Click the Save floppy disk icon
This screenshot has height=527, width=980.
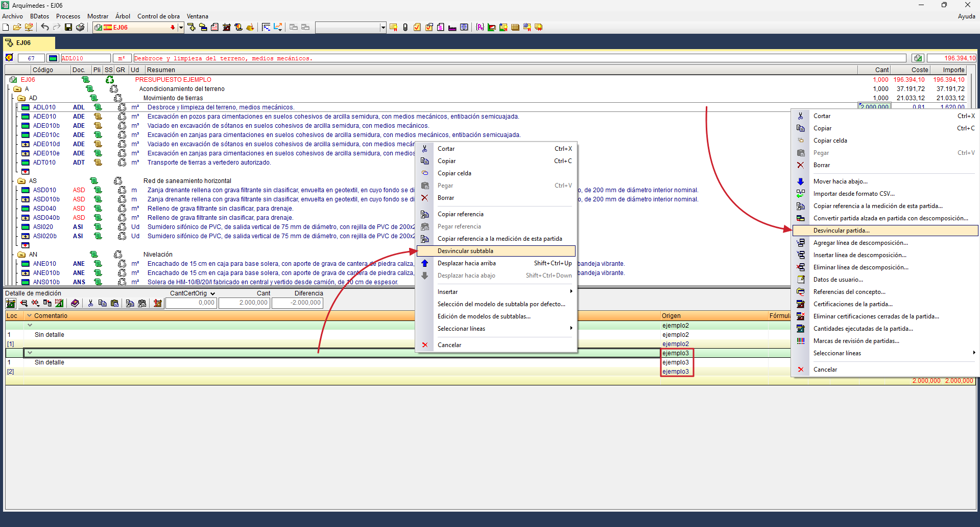click(x=68, y=27)
